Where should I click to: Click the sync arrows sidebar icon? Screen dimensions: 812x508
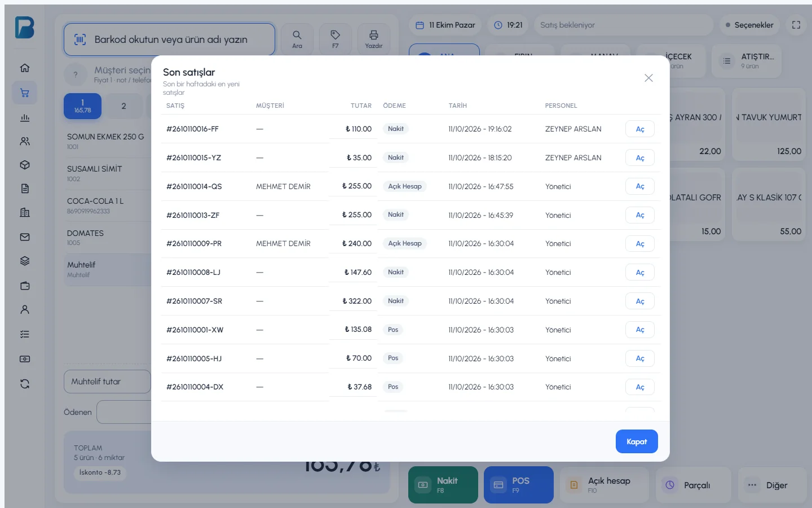point(25,384)
